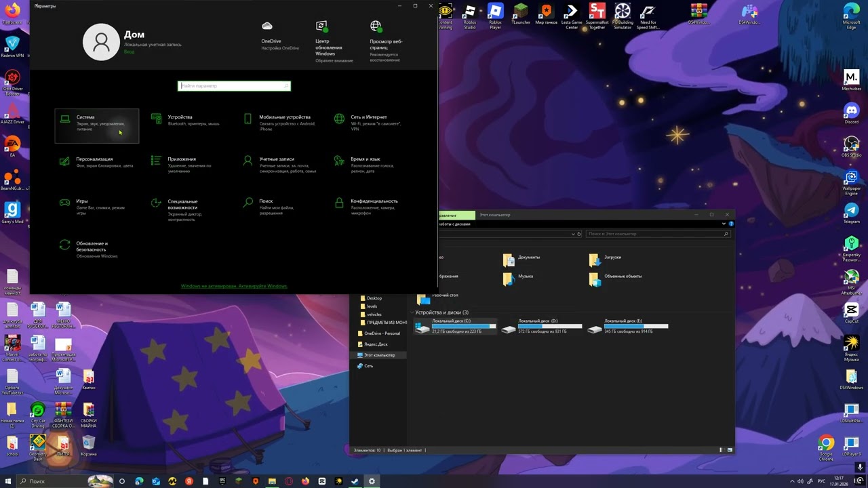Image resolution: width=868 pixels, height=488 pixels.
Task: Open address bar history dropdown in Explorer
Action: (x=574, y=234)
